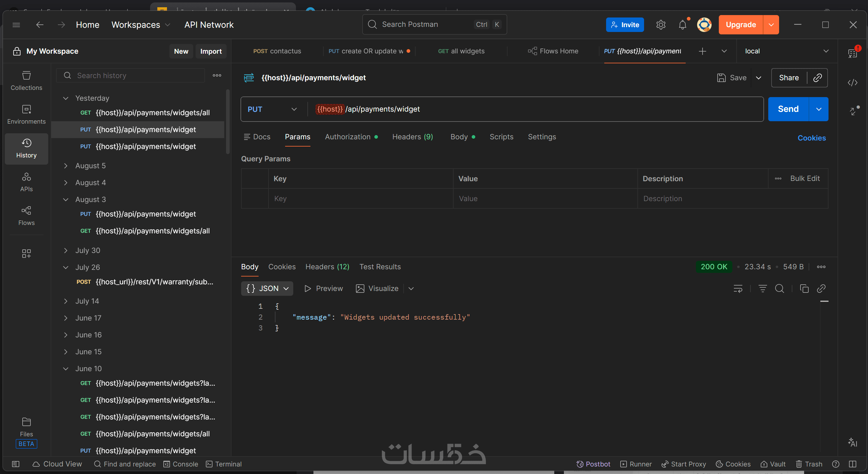The image size is (868, 474).
Task: Switch to the request Body tab
Action: [463, 137]
